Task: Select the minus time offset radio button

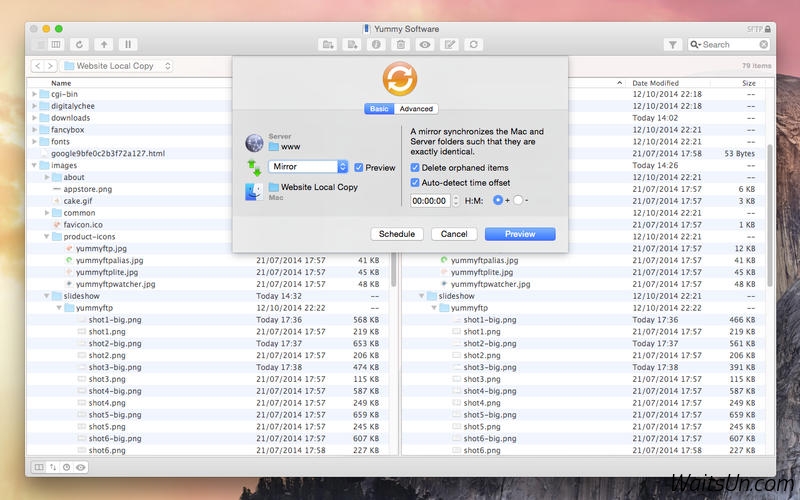Action: (x=518, y=201)
